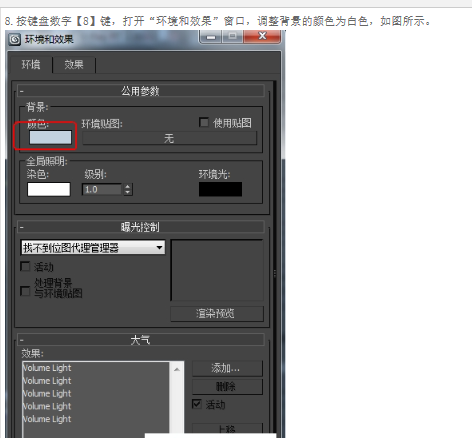The width and height of the screenshot is (472, 438).
Task: Open the background 颜色 color swatch
Action: (50, 137)
